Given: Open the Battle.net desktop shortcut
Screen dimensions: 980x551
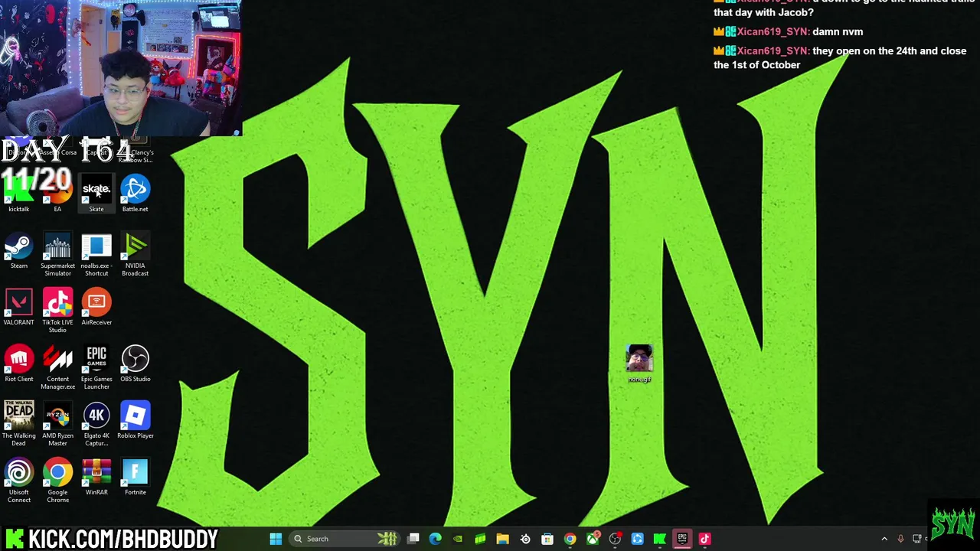Looking at the screenshot, I should pos(136,193).
